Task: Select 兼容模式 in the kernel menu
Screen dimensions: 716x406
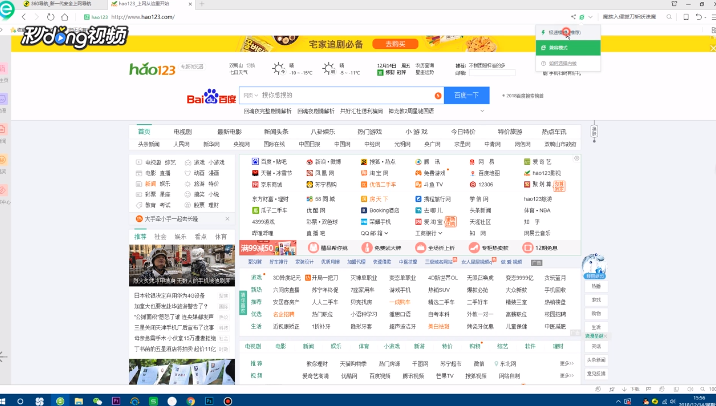Action: coord(568,47)
